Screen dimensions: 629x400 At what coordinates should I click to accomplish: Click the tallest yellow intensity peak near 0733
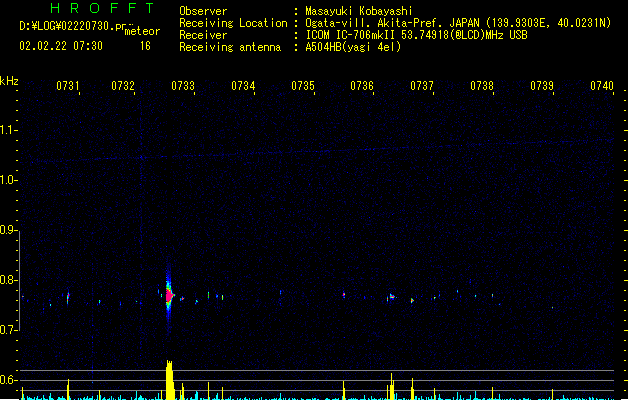[170, 380]
